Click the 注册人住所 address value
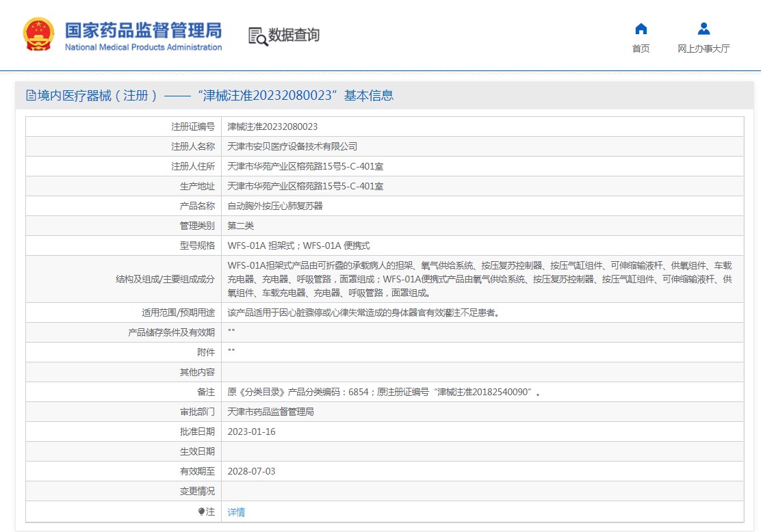The image size is (761, 532). coord(305,166)
